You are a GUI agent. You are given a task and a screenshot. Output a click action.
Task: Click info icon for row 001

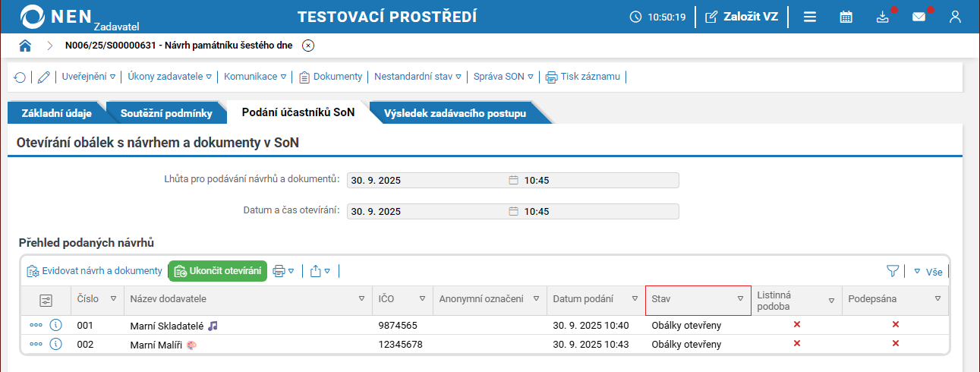point(55,325)
